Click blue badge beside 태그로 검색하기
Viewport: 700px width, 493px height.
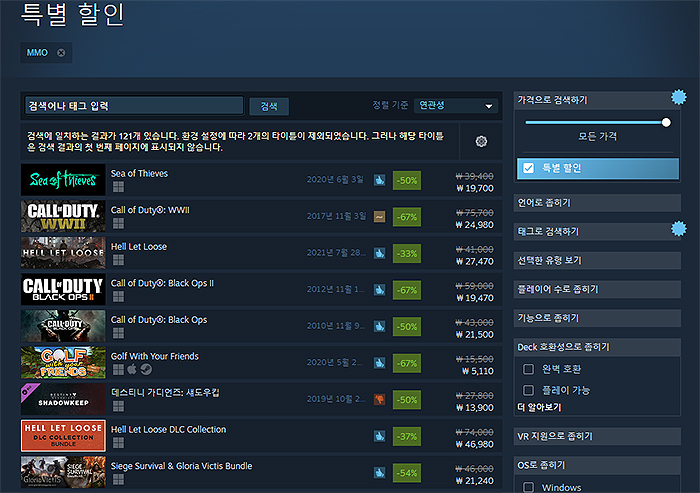pos(679,229)
